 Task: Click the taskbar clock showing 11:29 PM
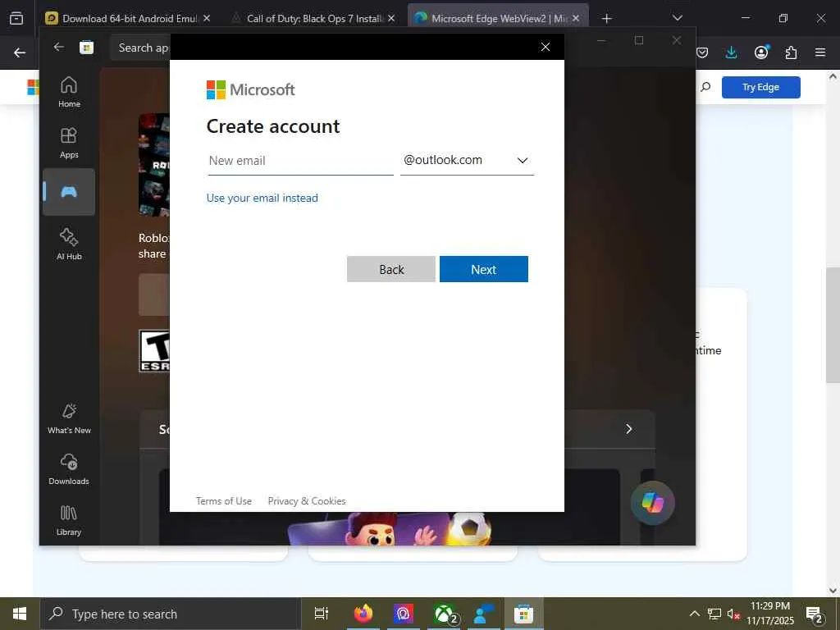770,614
